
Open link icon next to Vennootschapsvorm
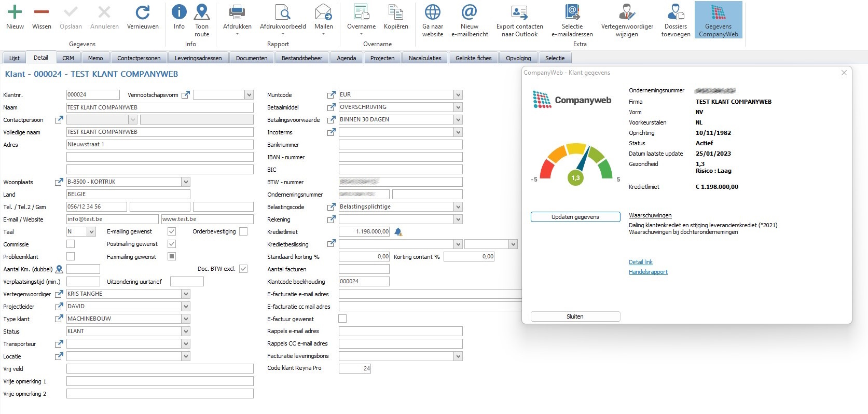click(185, 95)
